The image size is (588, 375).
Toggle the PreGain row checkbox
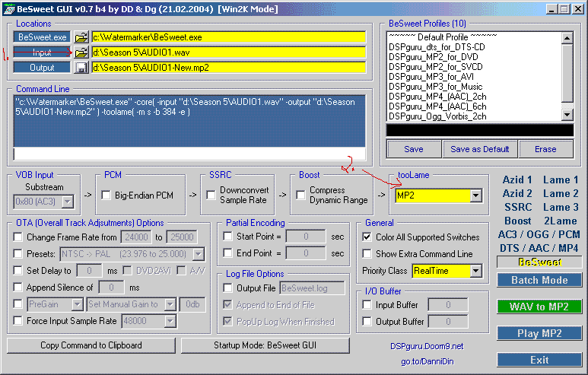(17, 303)
